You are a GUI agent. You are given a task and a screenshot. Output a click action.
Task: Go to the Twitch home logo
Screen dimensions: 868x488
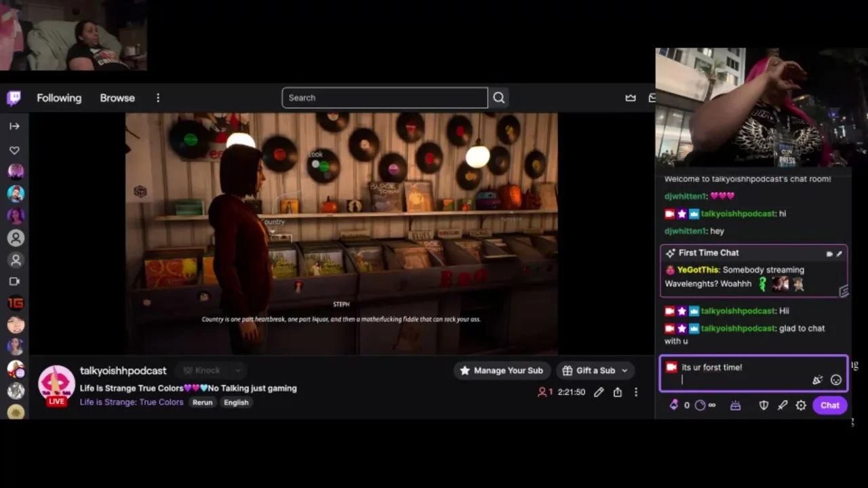tap(14, 98)
